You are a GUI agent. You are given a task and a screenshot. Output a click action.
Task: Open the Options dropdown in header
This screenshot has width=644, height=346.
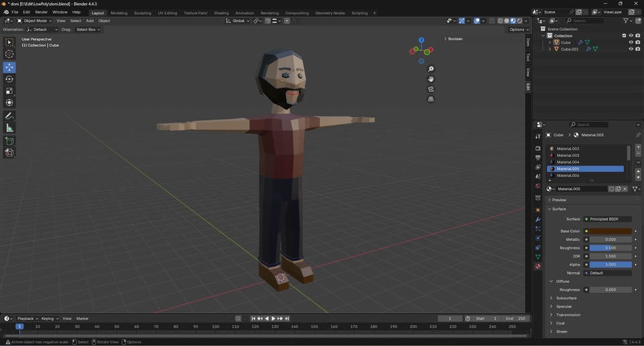coord(519,30)
